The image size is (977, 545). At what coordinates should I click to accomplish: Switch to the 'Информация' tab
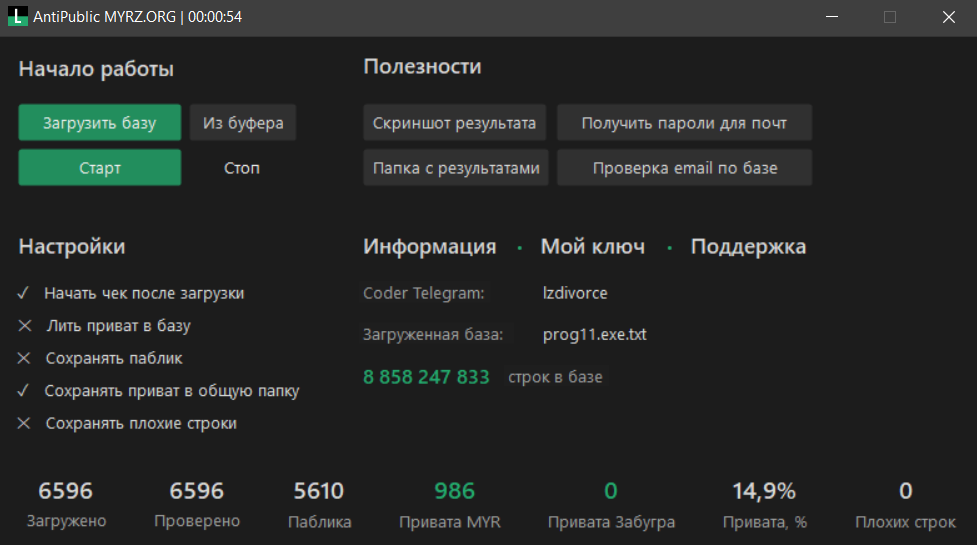point(429,247)
